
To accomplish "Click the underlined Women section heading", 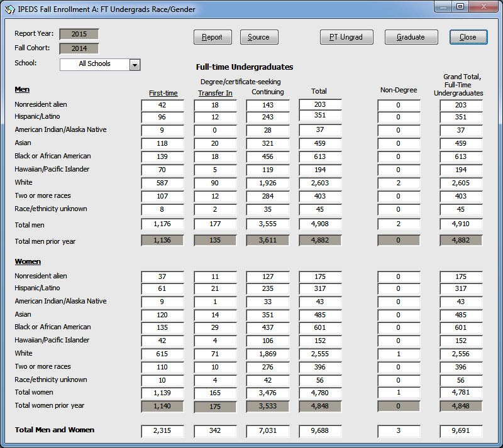I will [28, 261].
